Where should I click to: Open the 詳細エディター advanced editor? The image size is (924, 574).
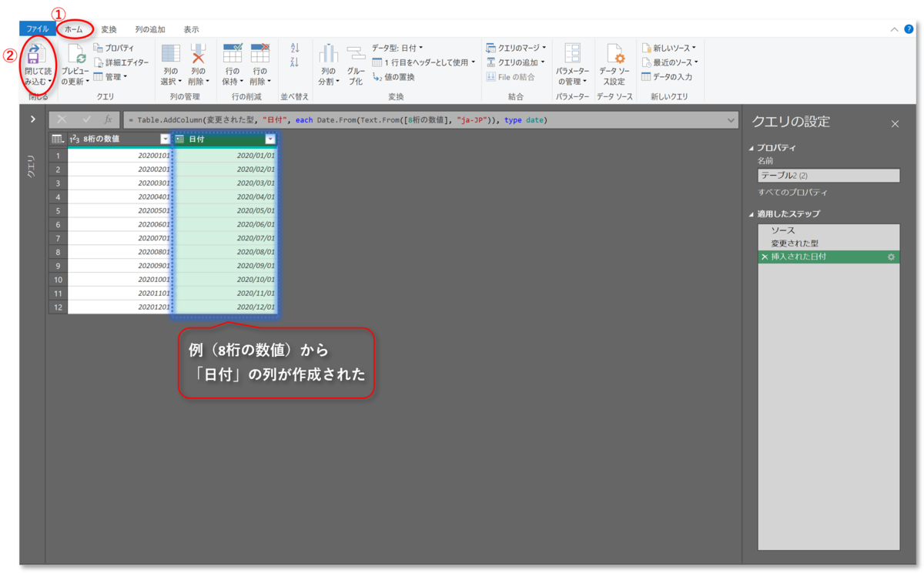122,62
